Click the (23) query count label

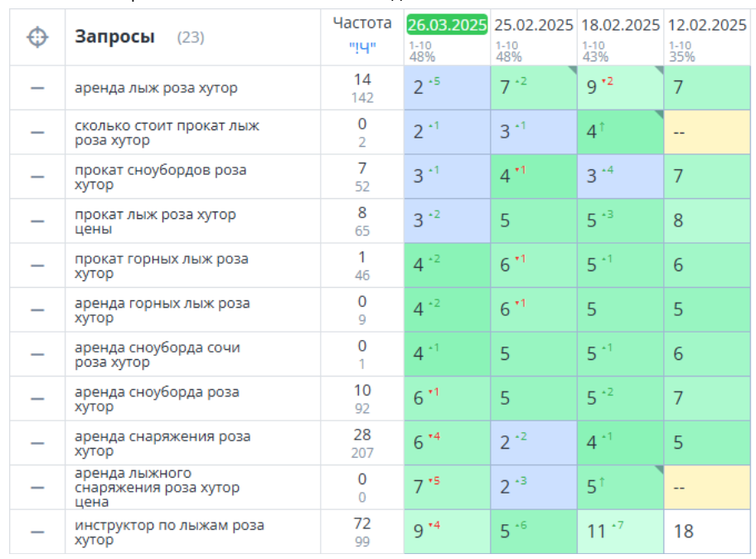click(x=191, y=37)
